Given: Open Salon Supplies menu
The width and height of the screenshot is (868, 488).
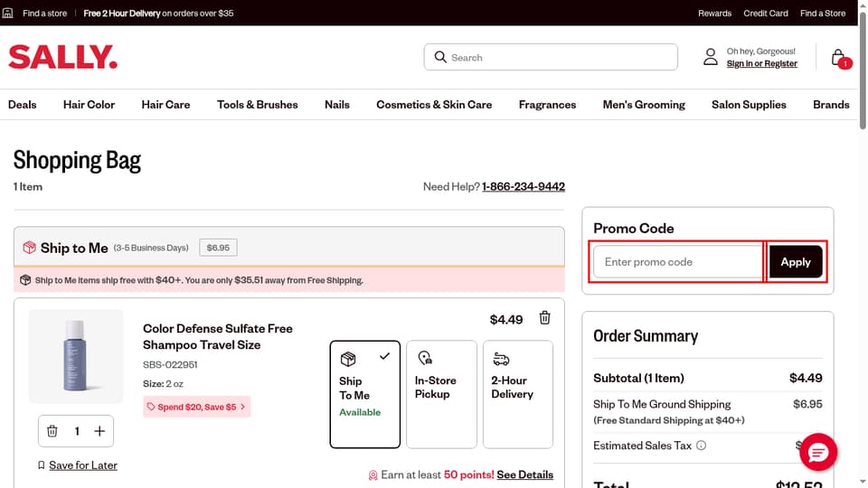Looking at the screenshot, I should [749, 105].
